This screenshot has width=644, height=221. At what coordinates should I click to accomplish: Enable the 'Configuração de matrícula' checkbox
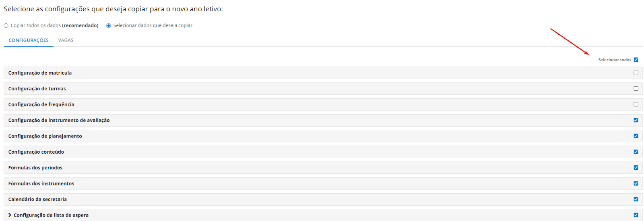[x=636, y=73]
